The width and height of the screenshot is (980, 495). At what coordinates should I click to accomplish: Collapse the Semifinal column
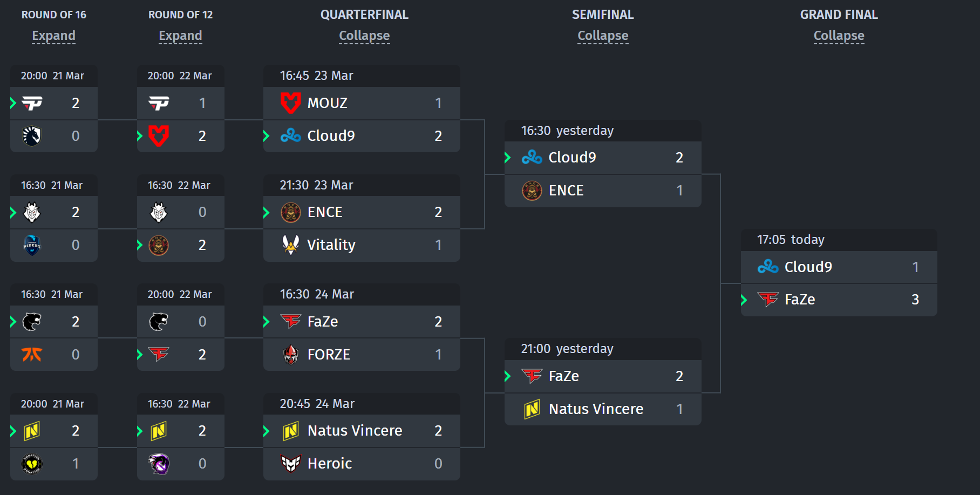pos(603,36)
